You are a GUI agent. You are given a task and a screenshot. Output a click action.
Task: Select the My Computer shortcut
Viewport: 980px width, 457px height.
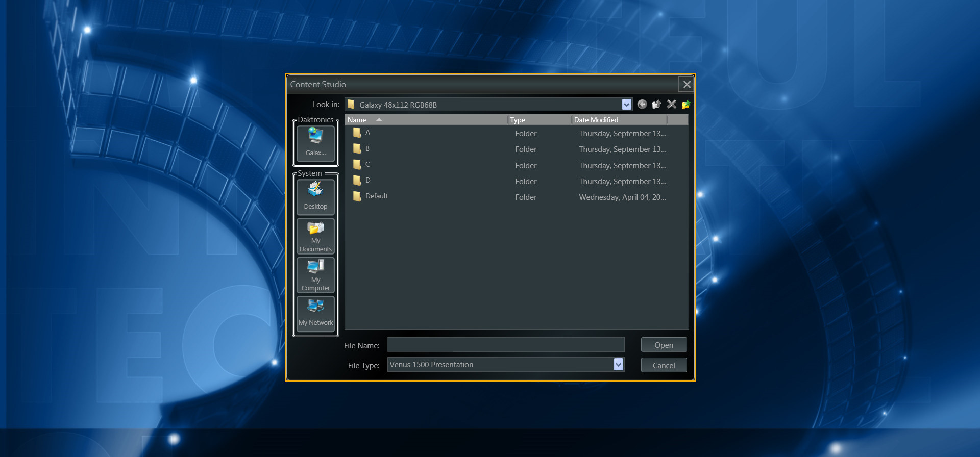(315, 275)
